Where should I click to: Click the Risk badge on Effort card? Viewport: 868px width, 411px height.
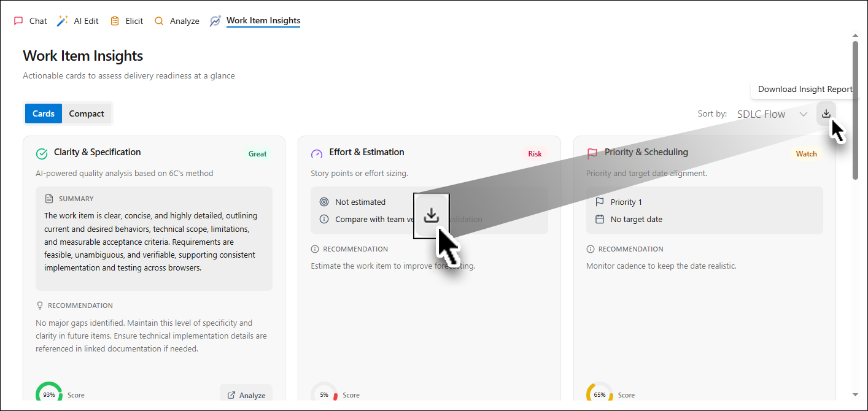tap(535, 154)
